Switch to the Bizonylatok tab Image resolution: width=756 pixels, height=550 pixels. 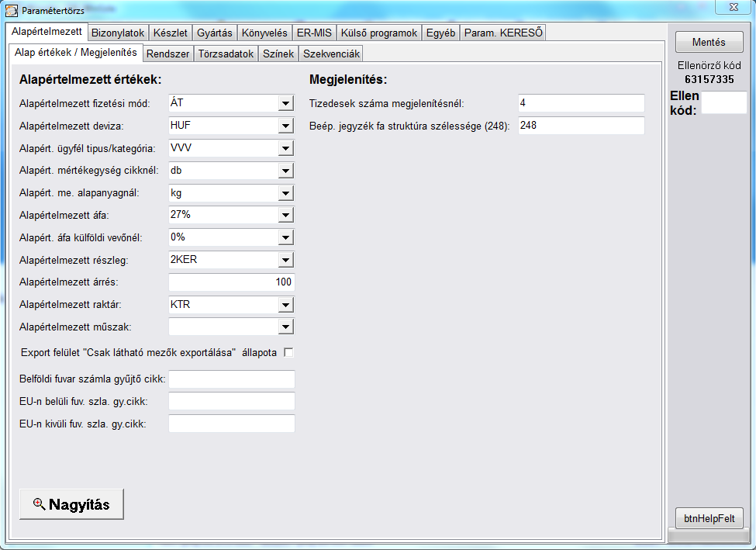[x=118, y=33]
